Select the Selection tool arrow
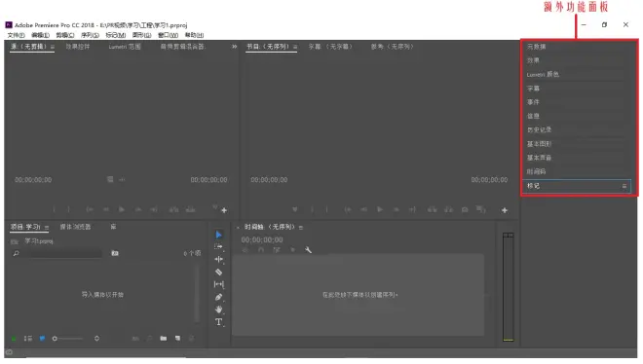The height and width of the screenshot is (364, 643). tap(219, 235)
